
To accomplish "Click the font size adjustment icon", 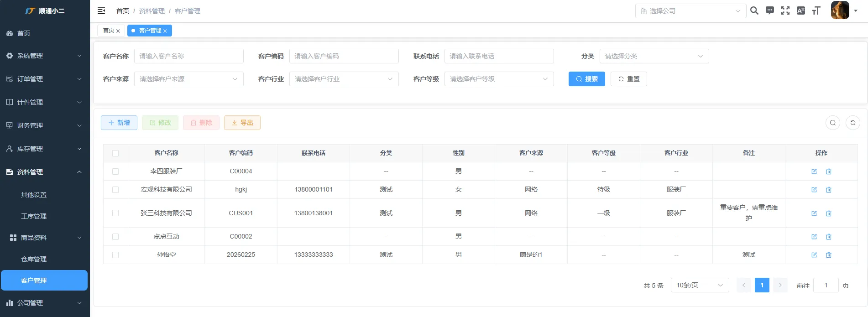I will pos(816,10).
